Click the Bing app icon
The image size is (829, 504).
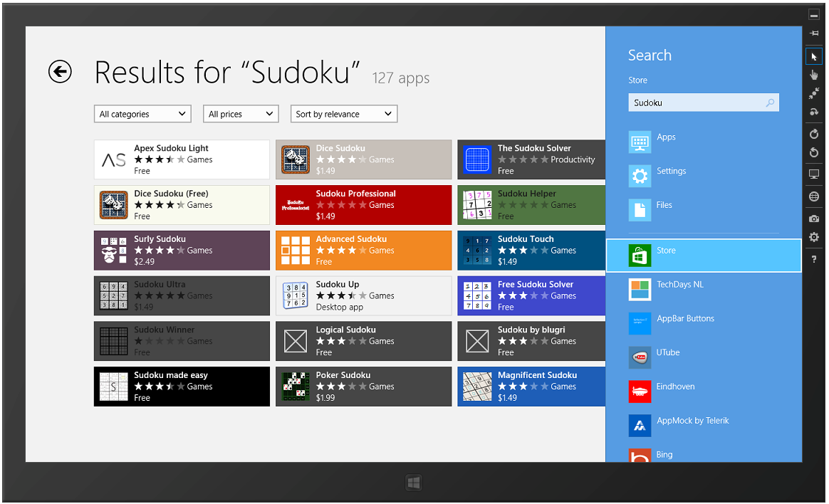click(640, 455)
